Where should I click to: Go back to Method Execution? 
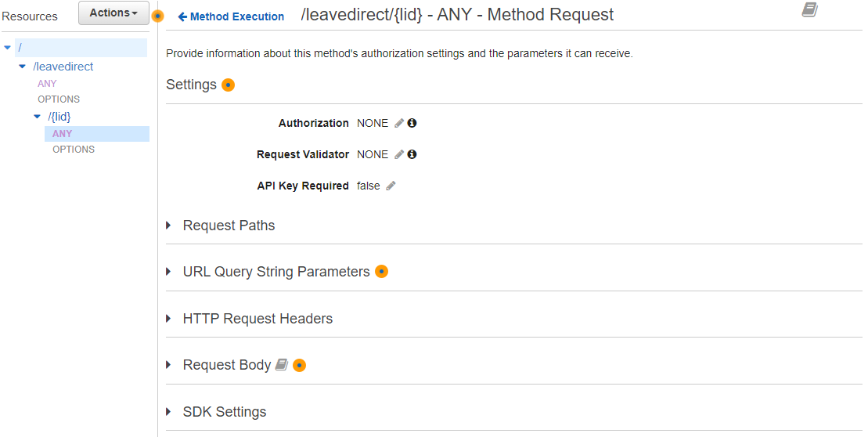(x=231, y=16)
